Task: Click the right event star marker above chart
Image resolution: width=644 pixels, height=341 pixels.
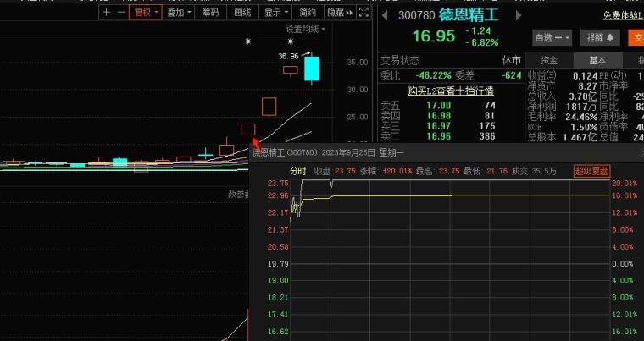Action: click(x=291, y=41)
